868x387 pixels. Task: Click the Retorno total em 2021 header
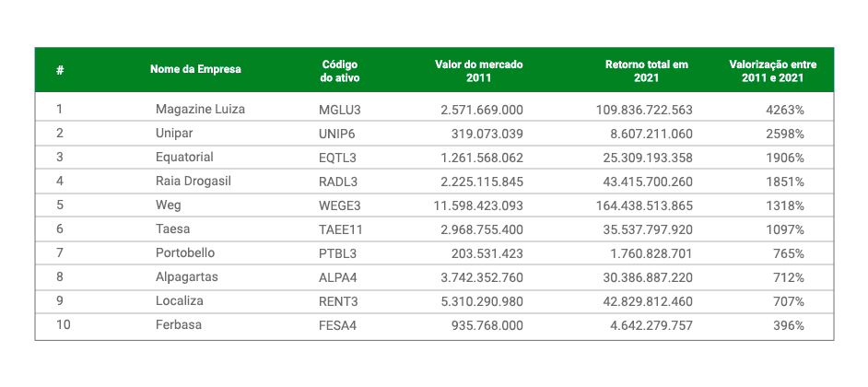(x=647, y=72)
